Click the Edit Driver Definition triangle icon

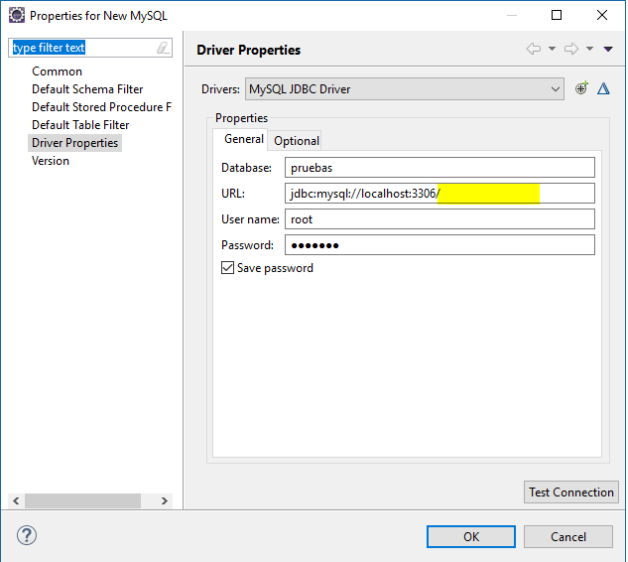603,89
